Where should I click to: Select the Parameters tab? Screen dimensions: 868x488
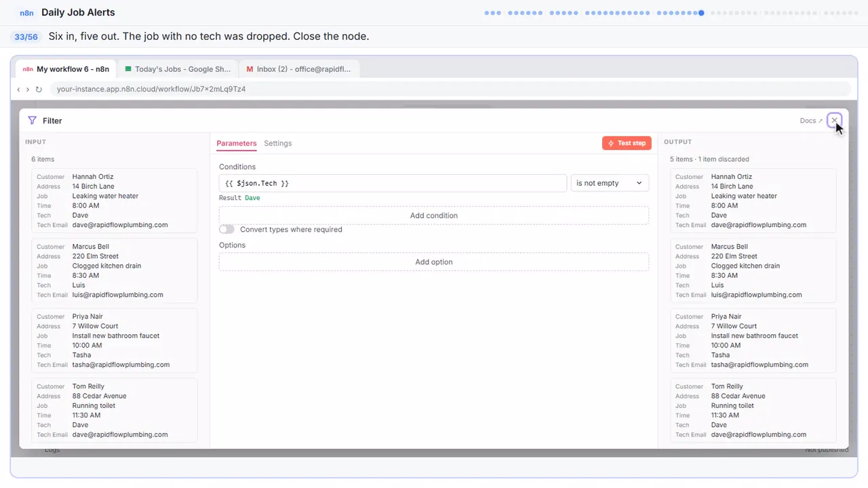[x=237, y=143]
